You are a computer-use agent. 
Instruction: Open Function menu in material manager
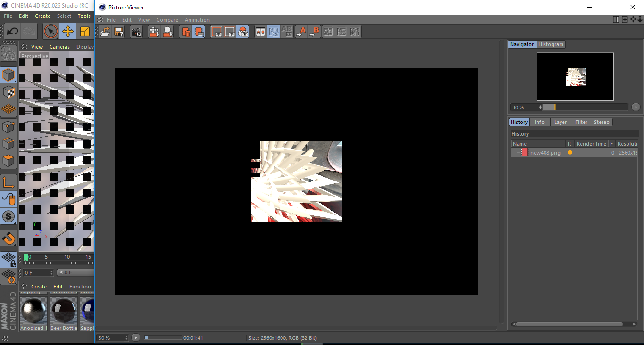(x=80, y=287)
